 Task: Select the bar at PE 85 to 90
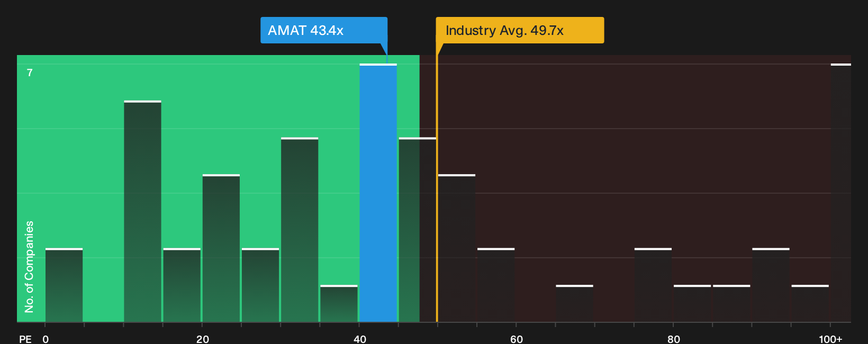click(731, 303)
